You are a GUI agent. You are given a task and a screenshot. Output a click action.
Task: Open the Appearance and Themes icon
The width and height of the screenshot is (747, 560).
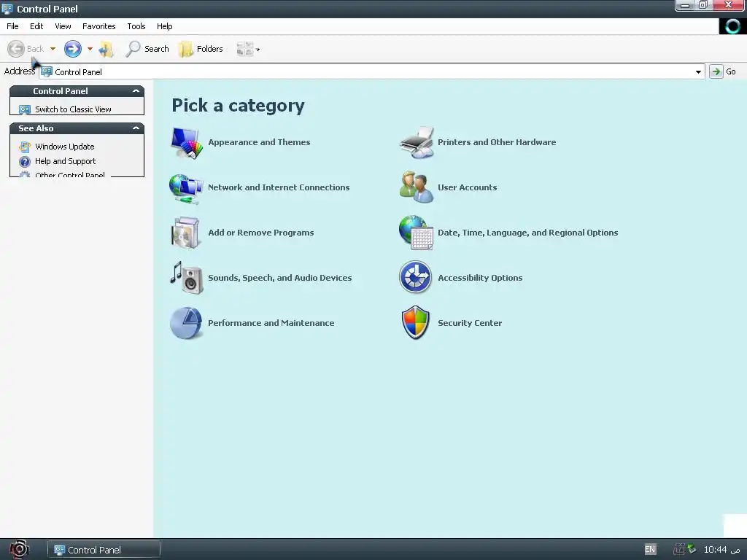pos(187,143)
